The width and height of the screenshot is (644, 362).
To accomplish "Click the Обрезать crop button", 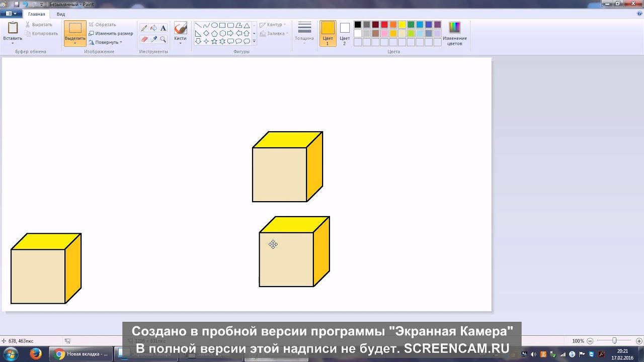I will pos(102,24).
